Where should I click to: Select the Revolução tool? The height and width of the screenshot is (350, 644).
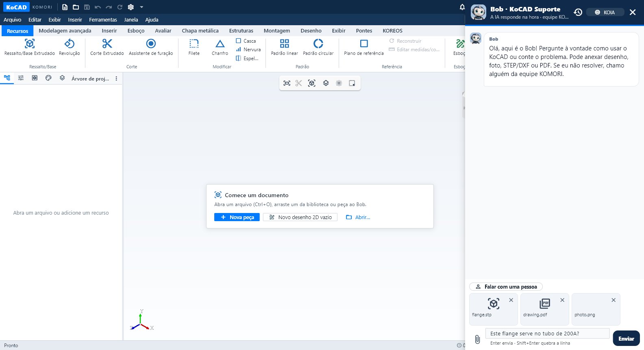(70, 47)
